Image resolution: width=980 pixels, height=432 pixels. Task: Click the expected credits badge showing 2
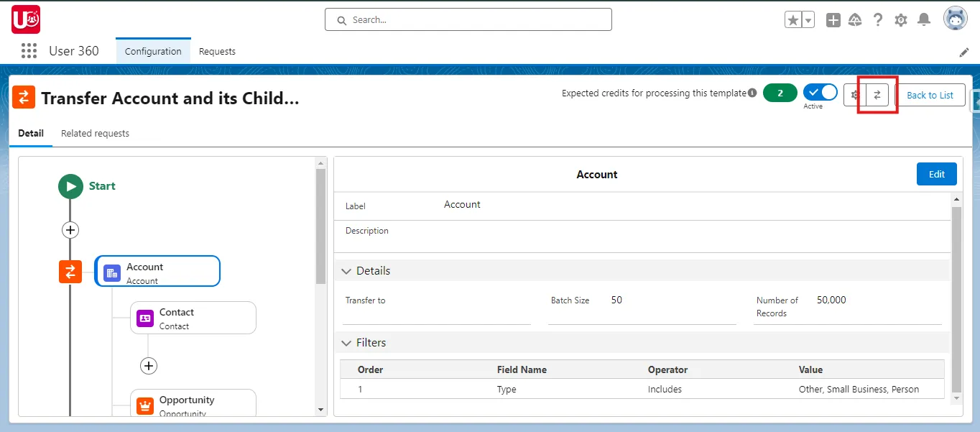780,93
